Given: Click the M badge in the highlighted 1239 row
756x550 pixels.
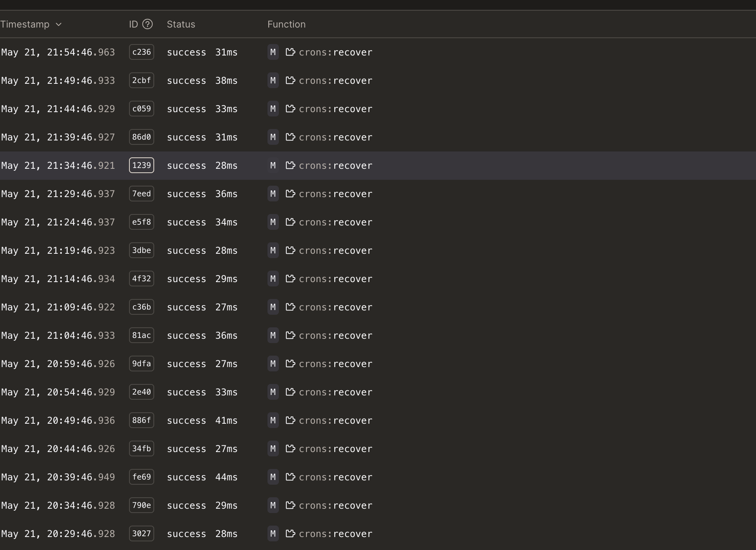Looking at the screenshot, I should 273,166.
